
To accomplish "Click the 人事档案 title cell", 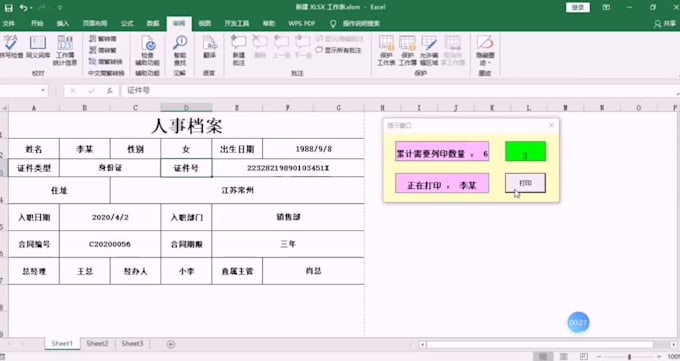I will point(186,125).
